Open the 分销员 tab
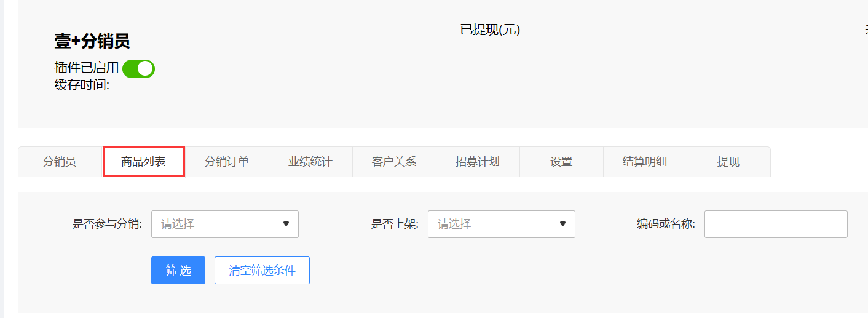The image size is (868, 318). point(60,162)
